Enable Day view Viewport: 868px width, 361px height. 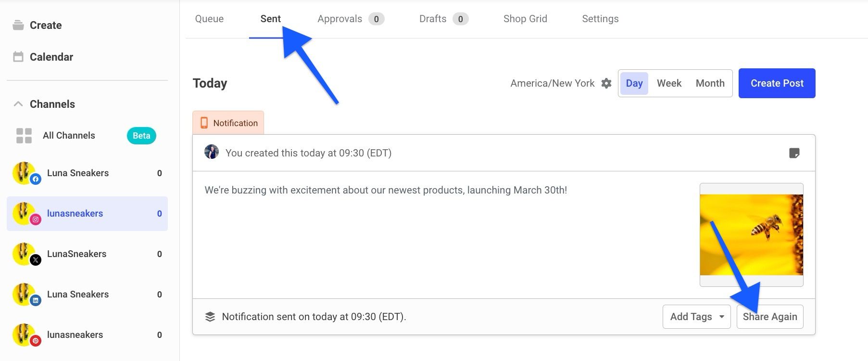pos(634,83)
